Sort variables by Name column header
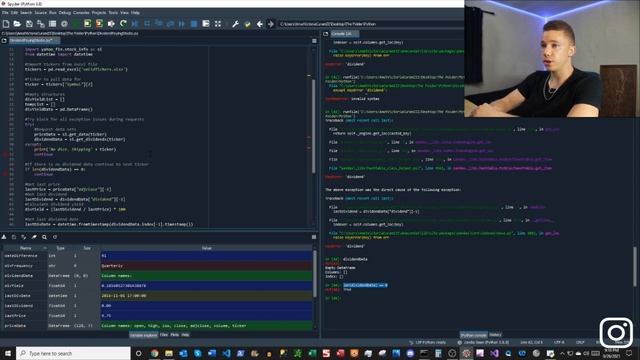The image size is (640, 360). 25,248
